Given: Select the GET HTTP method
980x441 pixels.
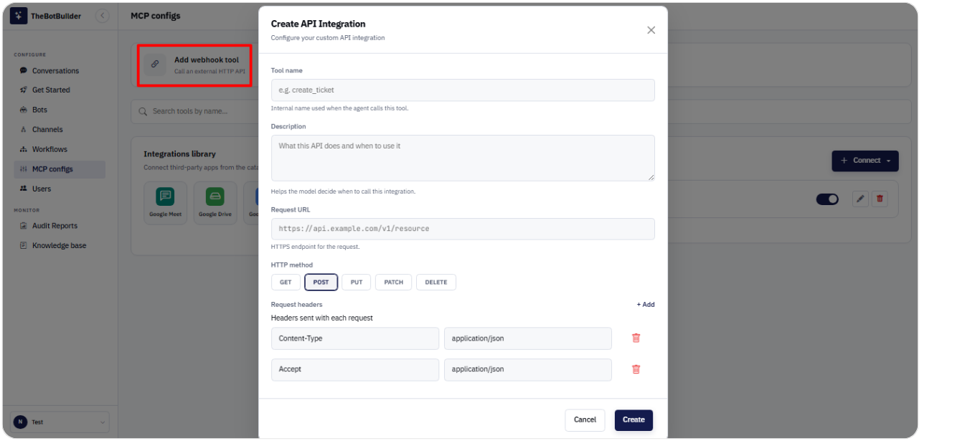Looking at the screenshot, I should click(286, 283).
